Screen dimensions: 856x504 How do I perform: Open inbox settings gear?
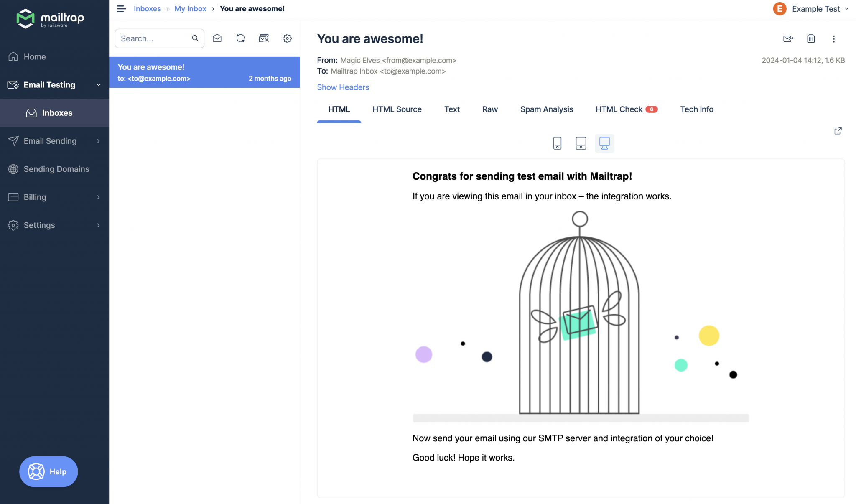(287, 38)
